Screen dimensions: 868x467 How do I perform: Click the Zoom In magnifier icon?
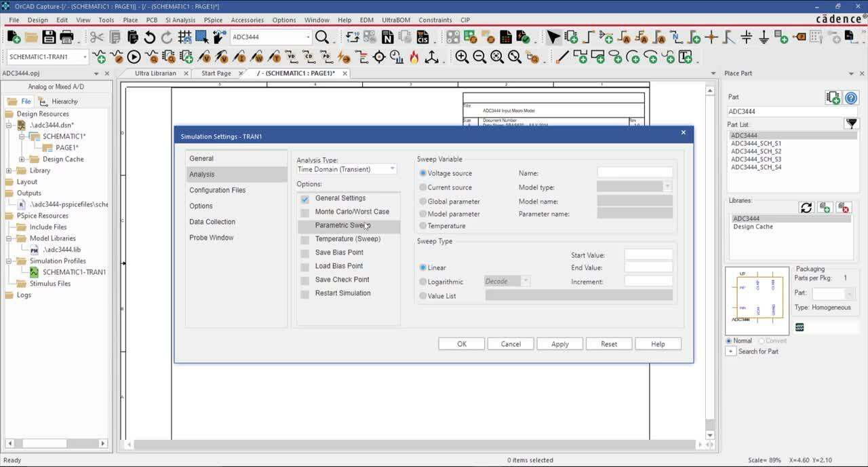(462, 57)
